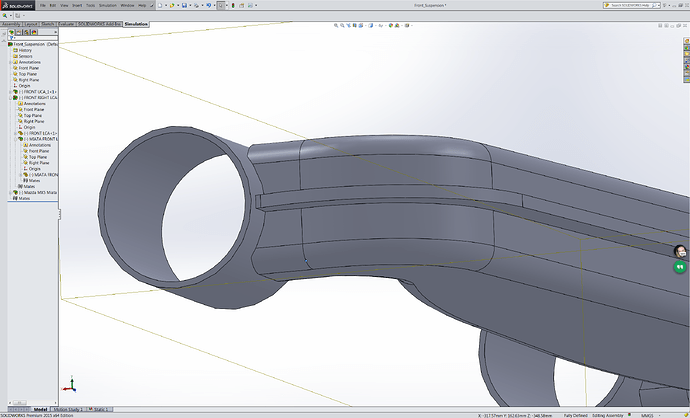Expand the Mazda MX5 Miata component node
690x418 pixels.
pyautogui.click(x=9, y=192)
